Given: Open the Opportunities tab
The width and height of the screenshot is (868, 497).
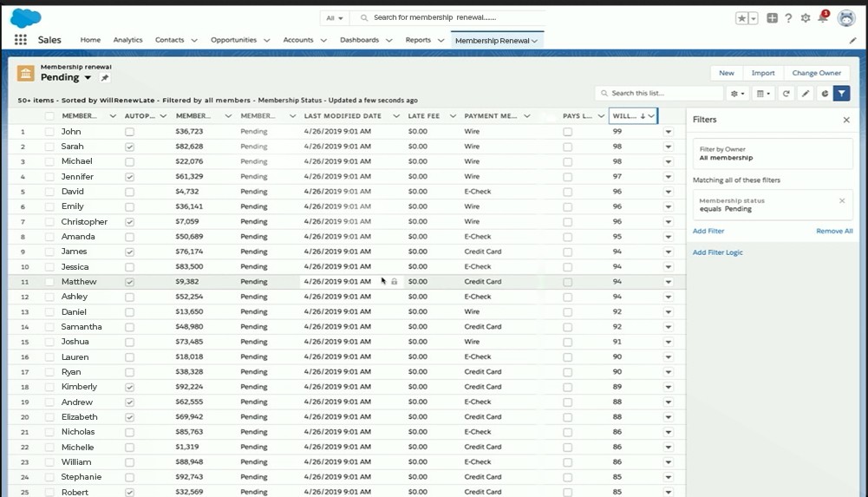Looking at the screenshot, I should 233,40.
